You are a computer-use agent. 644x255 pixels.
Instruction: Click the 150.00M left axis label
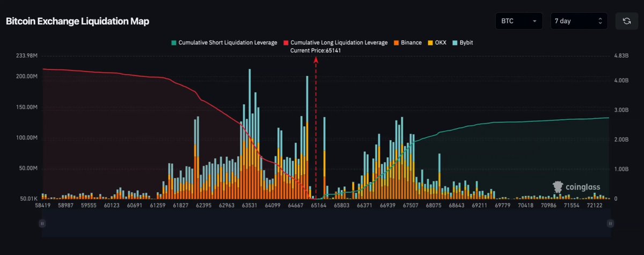tap(26, 107)
